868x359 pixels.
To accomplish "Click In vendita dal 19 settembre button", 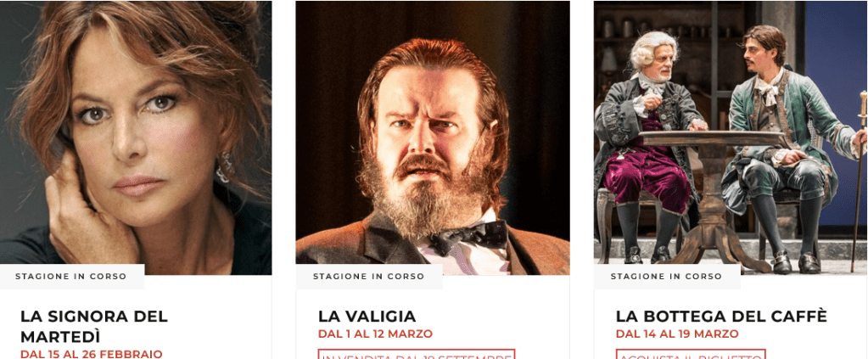I will [x=417, y=355].
